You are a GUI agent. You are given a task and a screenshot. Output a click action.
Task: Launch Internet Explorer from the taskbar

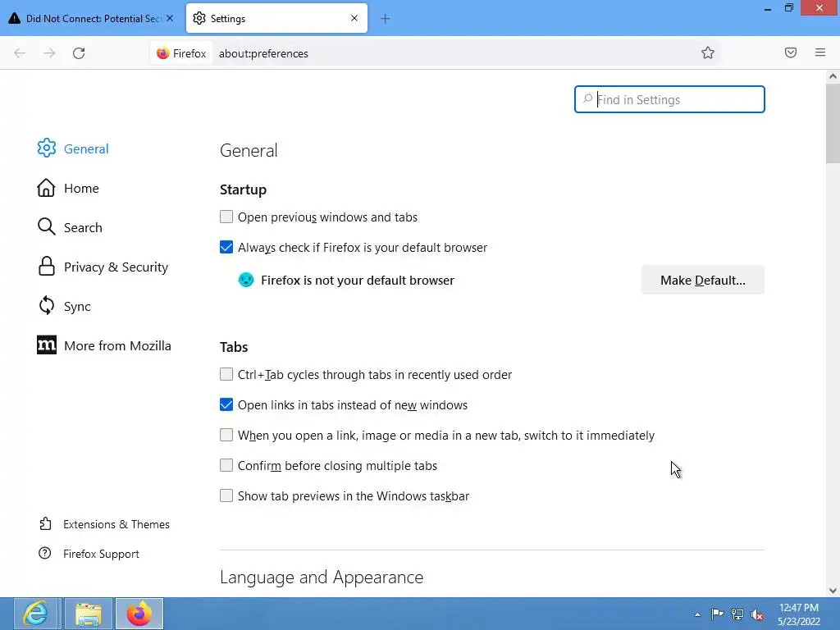coord(36,614)
